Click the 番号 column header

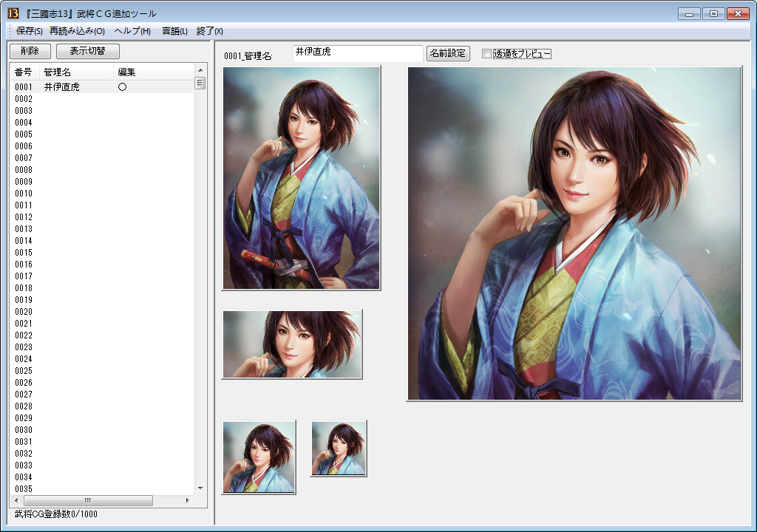24,72
